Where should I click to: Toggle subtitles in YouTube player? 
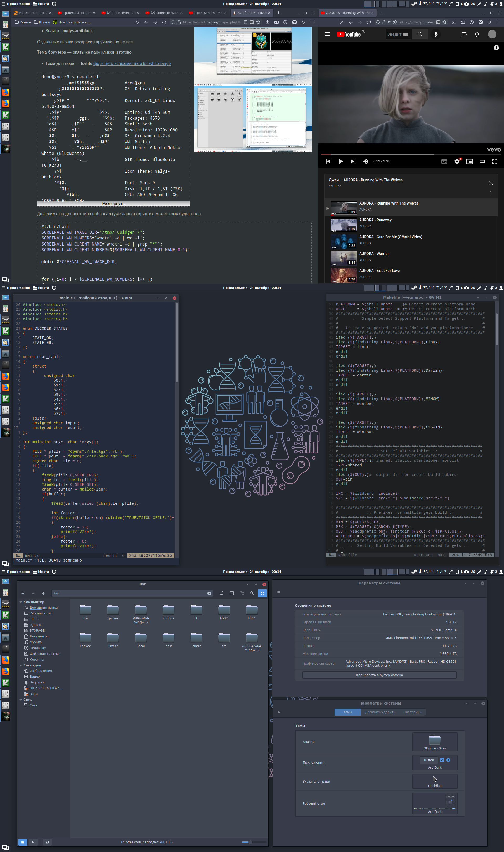click(444, 161)
